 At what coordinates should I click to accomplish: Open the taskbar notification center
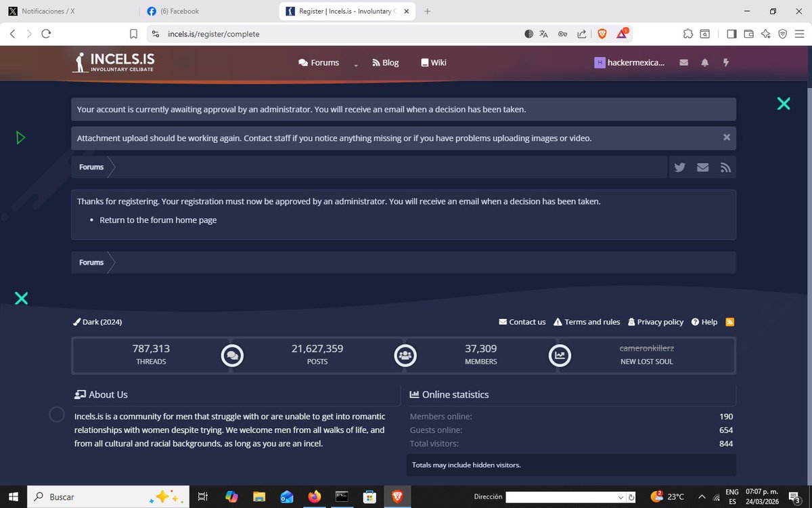795,497
